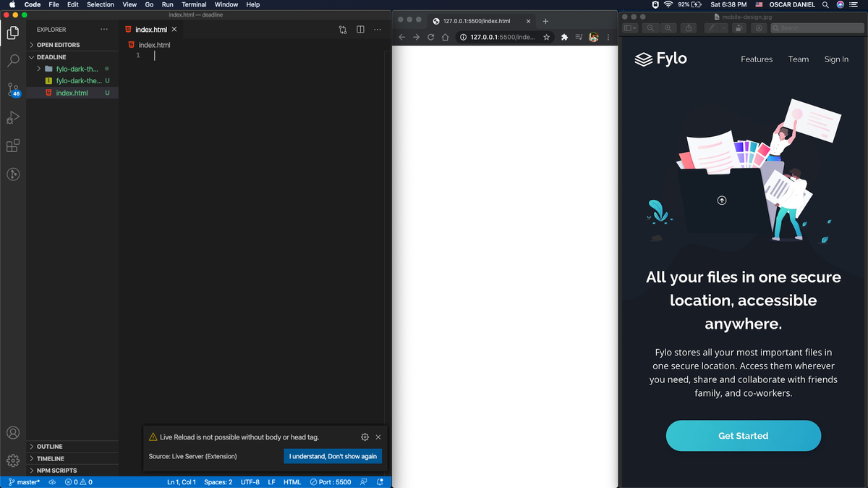Image resolution: width=868 pixels, height=488 pixels.
Task: Open the Terminal menu
Action: pos(194,4)
